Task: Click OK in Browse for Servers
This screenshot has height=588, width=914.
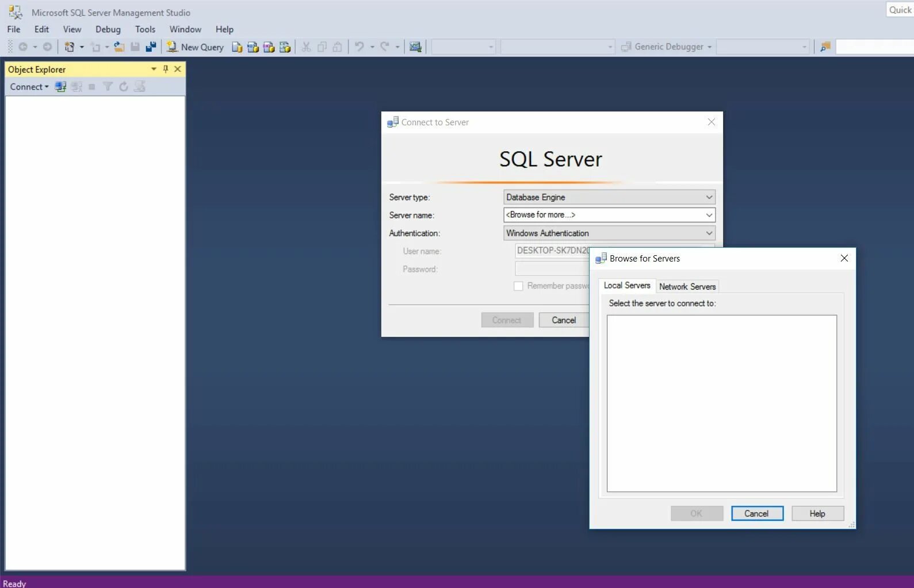Action: (697, 513)
